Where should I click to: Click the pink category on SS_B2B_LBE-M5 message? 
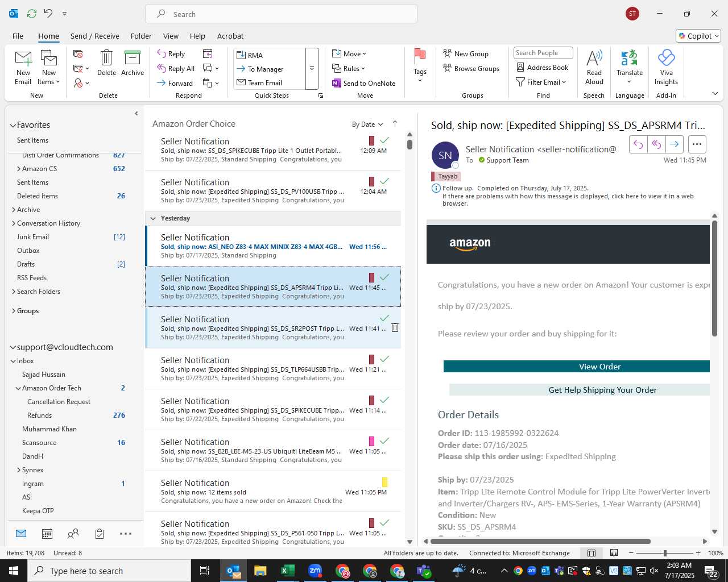tap(371, 441)
